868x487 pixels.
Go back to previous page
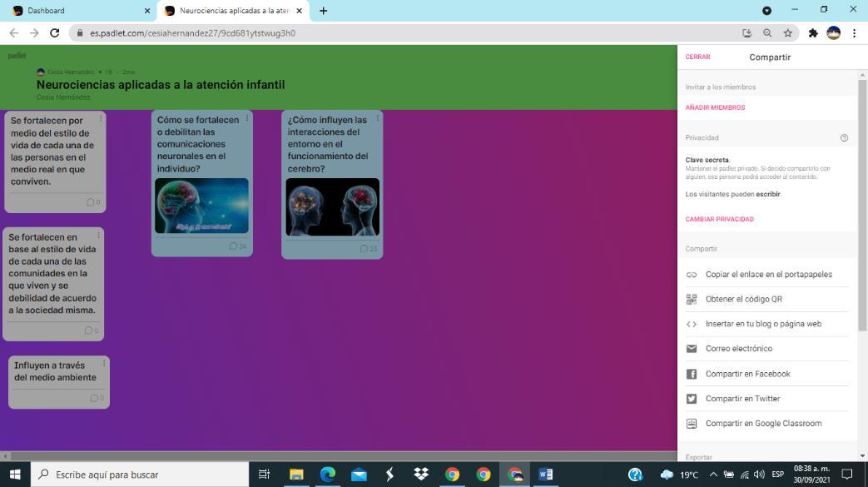pyautogui.click(x=14, y=33)
